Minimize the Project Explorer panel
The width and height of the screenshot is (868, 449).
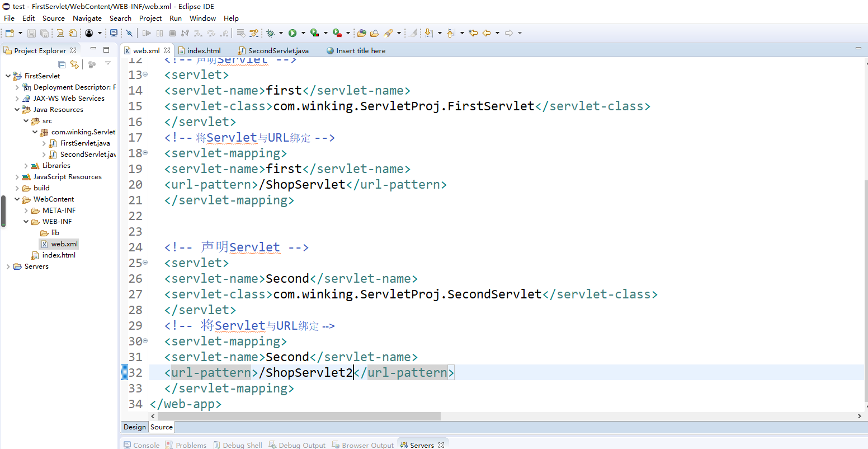pos(93,50)
